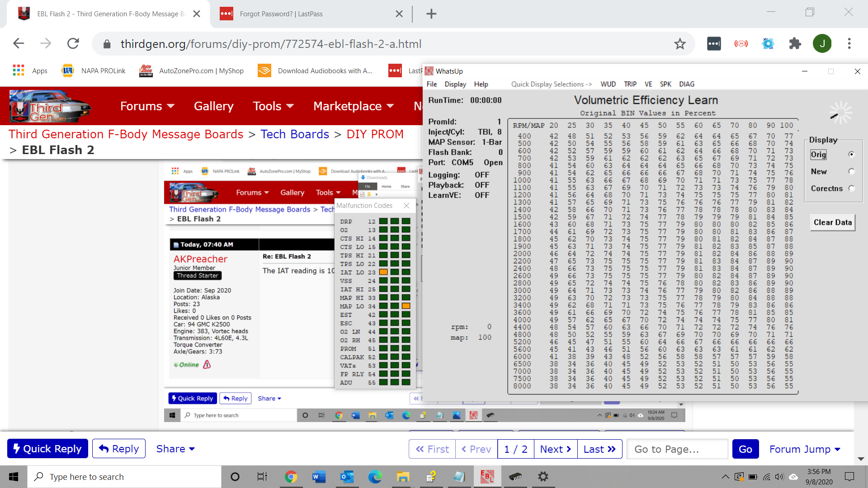Click the Go to Page input field

tap(677, 449)
